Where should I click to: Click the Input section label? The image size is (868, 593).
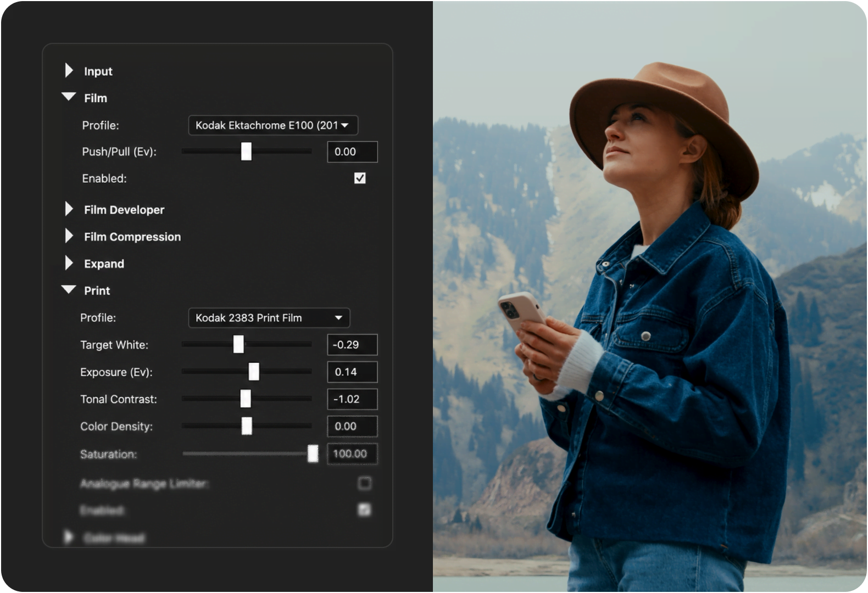[98, 71]
